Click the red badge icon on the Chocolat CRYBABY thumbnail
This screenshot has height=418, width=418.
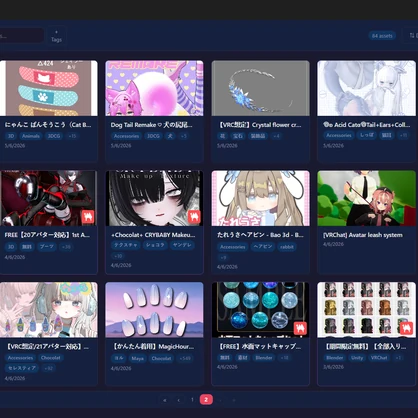click(x=194, y=217)
